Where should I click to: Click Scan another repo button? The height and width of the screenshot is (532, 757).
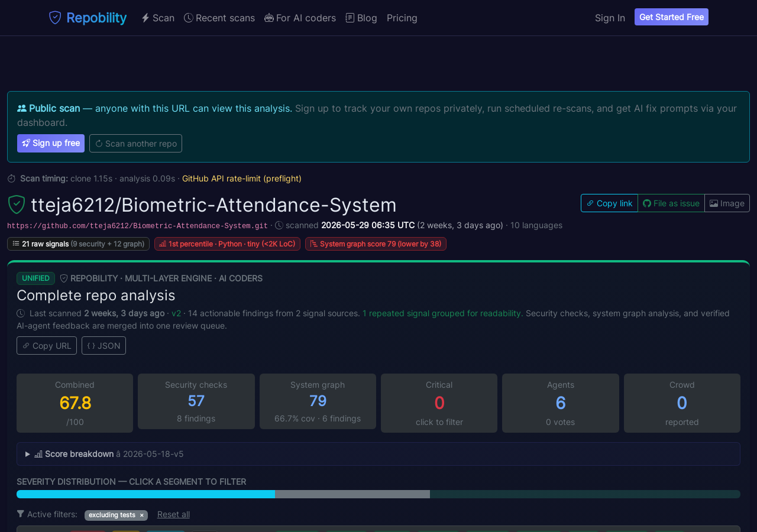coord(135,143)
